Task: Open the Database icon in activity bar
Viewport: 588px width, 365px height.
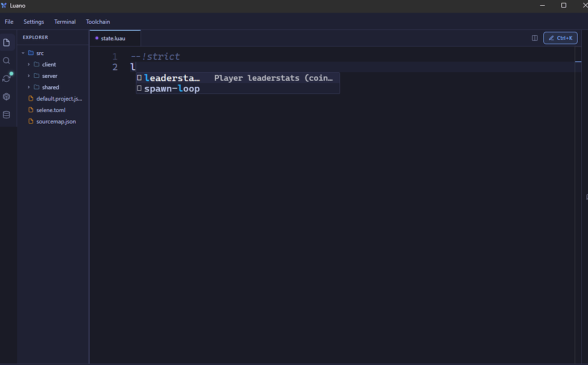Action: [6, 115]
